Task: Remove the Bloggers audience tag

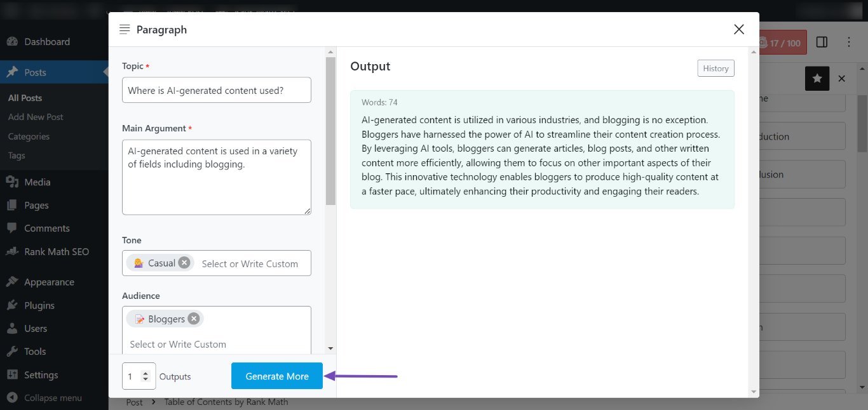Action: click(194, 319)
